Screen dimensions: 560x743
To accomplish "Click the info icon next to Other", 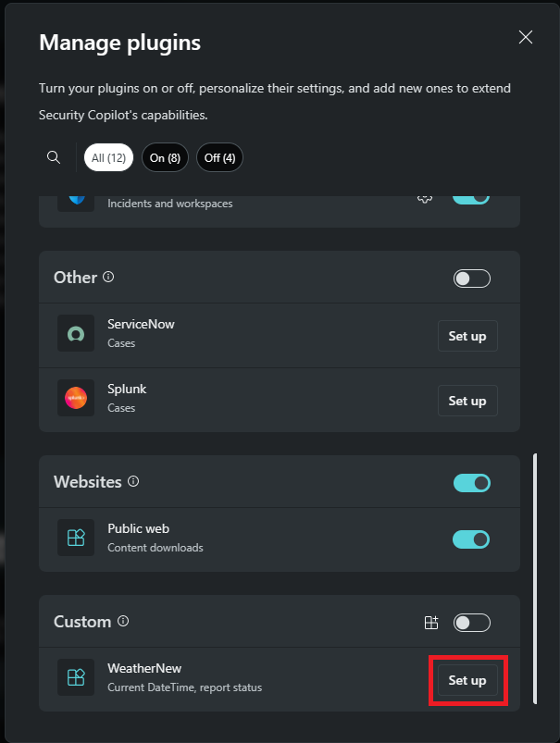I will point(109,277).
